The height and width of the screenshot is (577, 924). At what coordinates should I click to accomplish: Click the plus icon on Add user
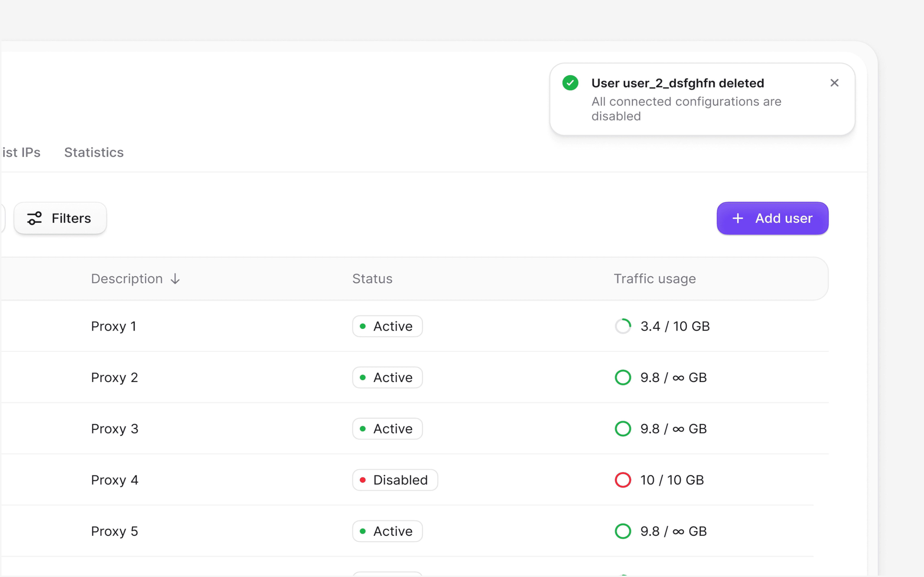pos(738,218)
